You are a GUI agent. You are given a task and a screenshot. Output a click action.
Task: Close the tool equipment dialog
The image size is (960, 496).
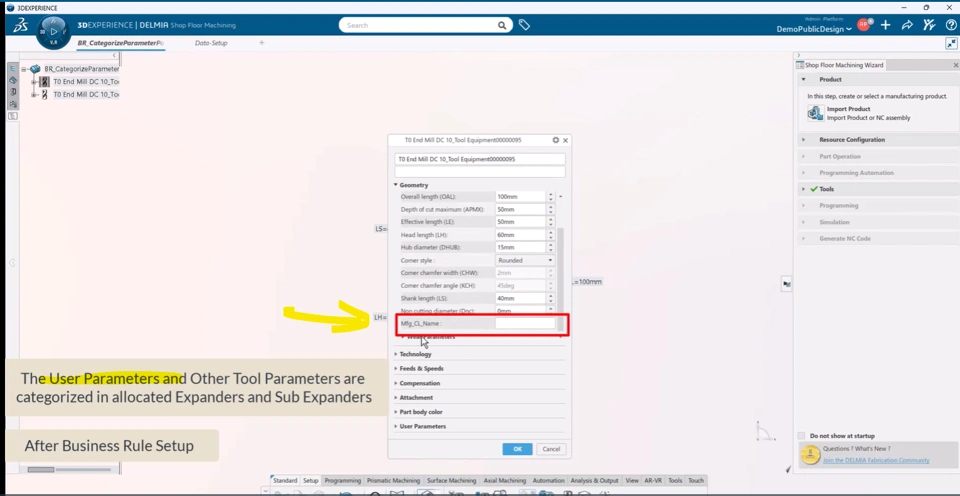565,140
